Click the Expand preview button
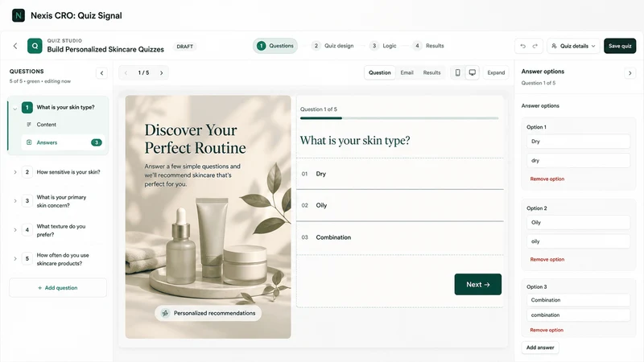644x362 pixels. click(496, 72)
